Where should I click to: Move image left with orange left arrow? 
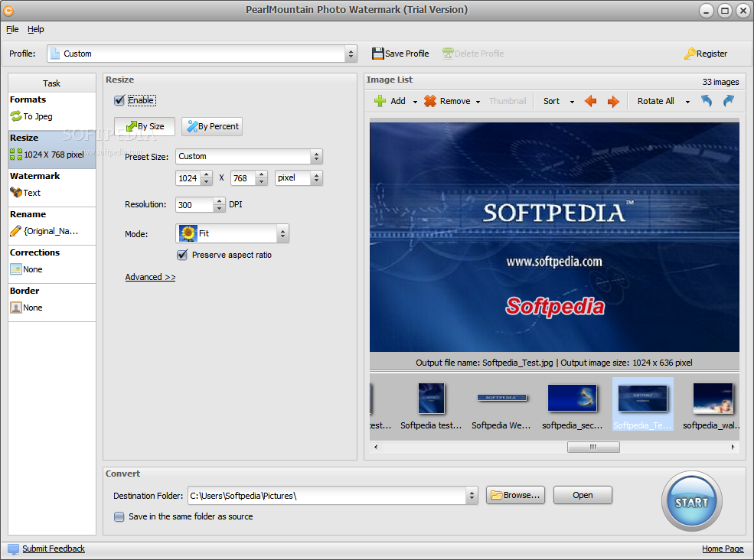click(590, 101)
